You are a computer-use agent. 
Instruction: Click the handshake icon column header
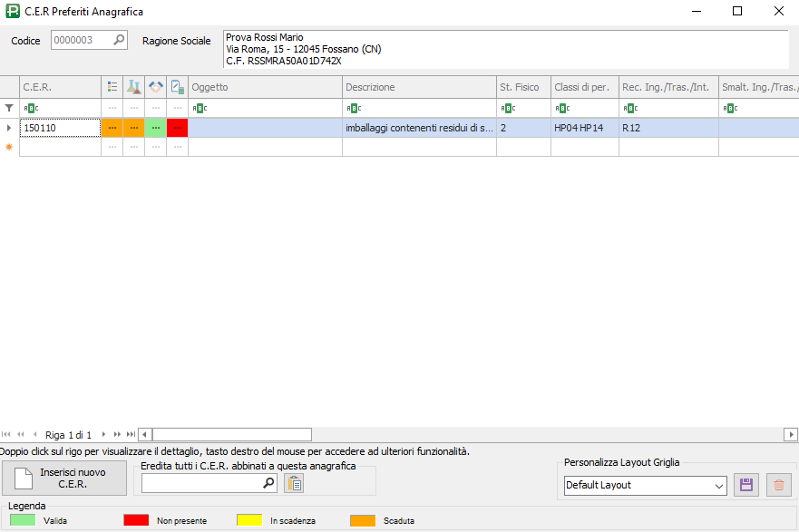click(155, 87)
